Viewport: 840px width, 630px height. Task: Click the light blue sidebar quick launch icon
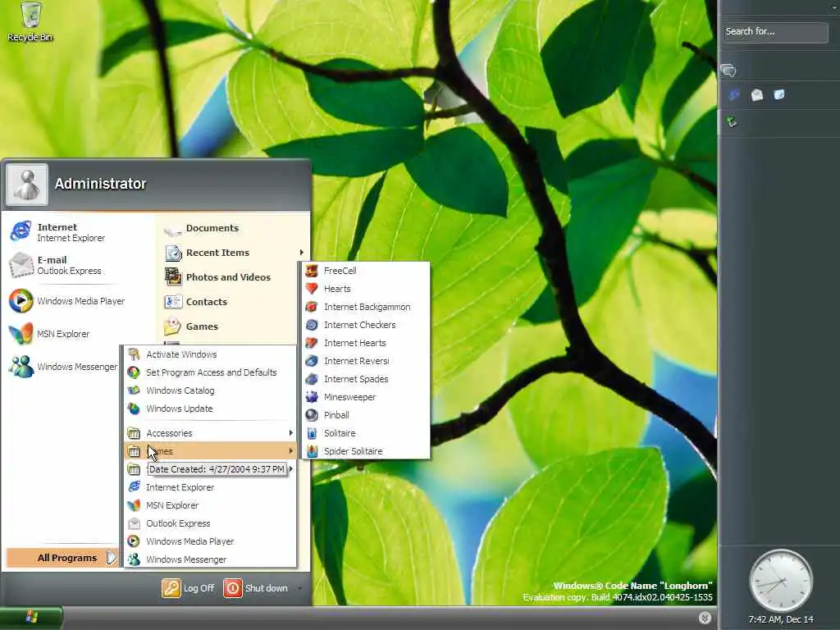click(x=779, y=95)
